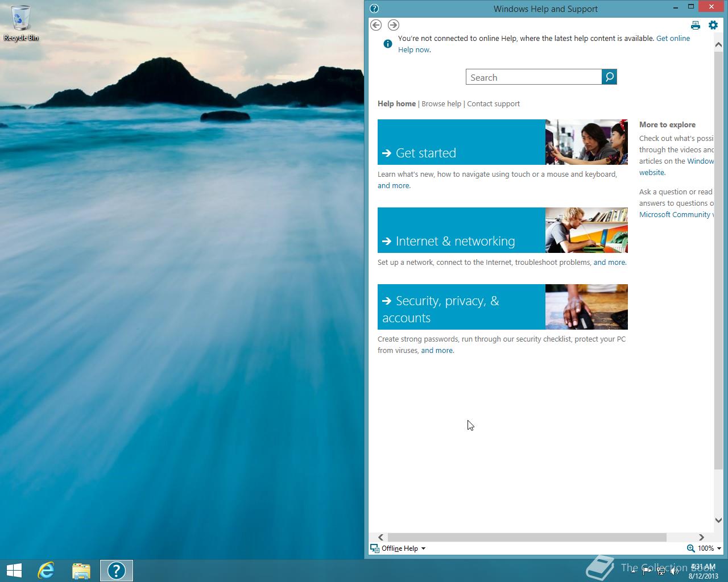Open Contact support

pos(493,103)
